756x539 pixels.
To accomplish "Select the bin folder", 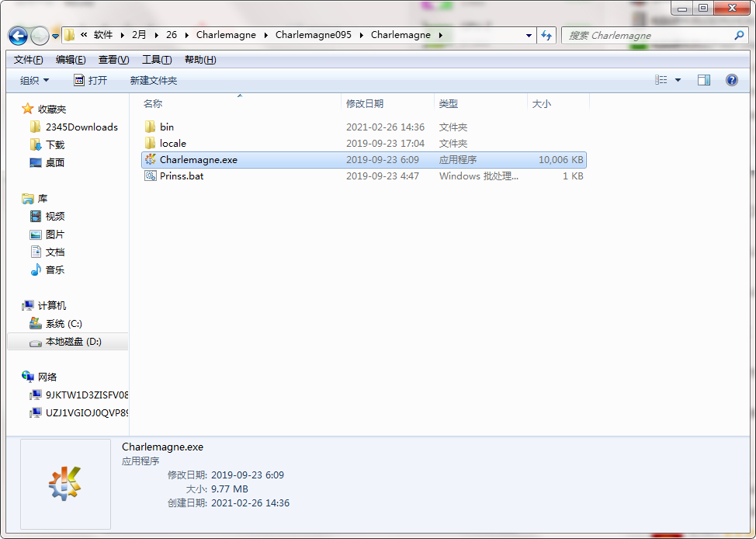I will (x=167, y=127).
